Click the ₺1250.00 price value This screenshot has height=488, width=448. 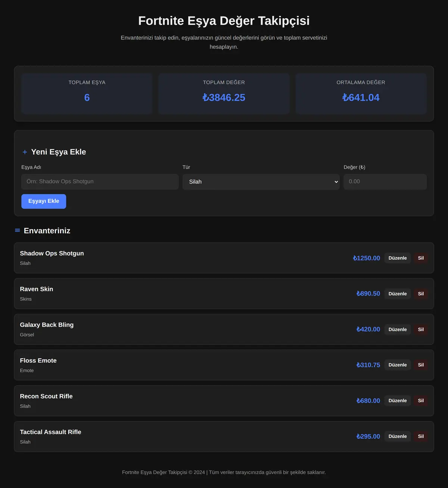pyautogui.click(x=367, y=258)
